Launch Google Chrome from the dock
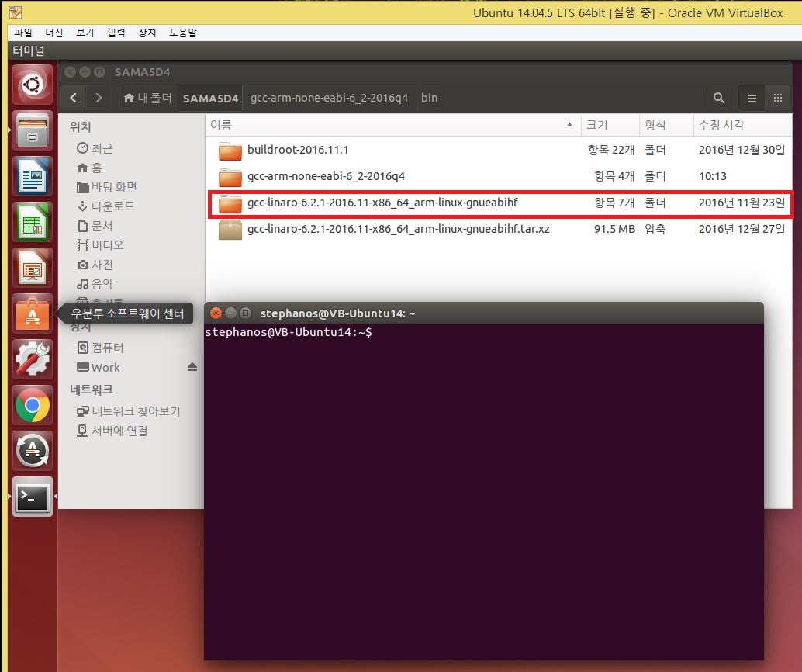Image resolution: width=802 pixels, height=672 pixels. point(33,404)
